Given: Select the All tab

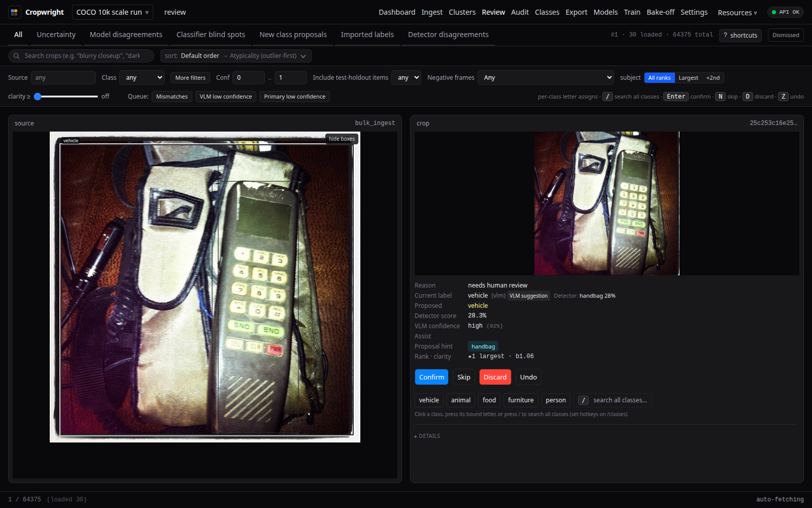Looking at the screenshot, I should point(18,35).
